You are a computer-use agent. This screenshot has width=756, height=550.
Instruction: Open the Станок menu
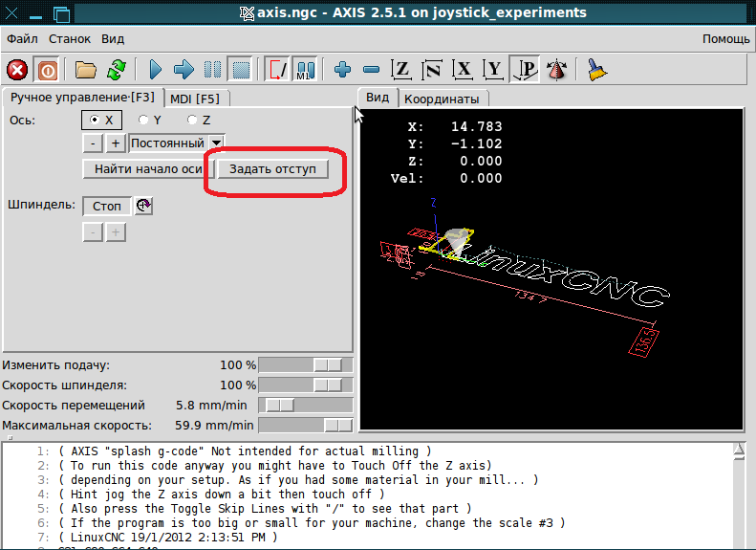point(70,39)
